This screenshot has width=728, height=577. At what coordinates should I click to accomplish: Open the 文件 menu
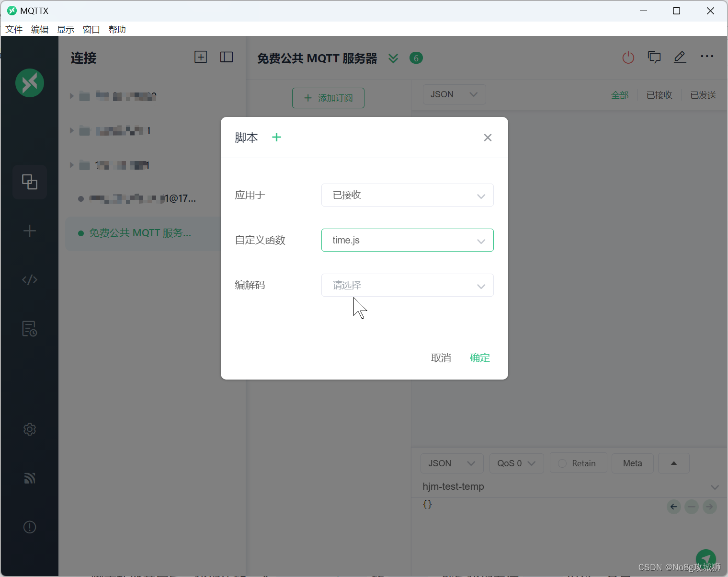[14, 29]
